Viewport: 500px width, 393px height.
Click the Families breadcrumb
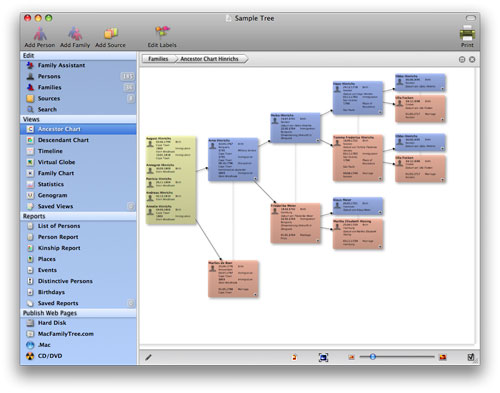point(158,59)
